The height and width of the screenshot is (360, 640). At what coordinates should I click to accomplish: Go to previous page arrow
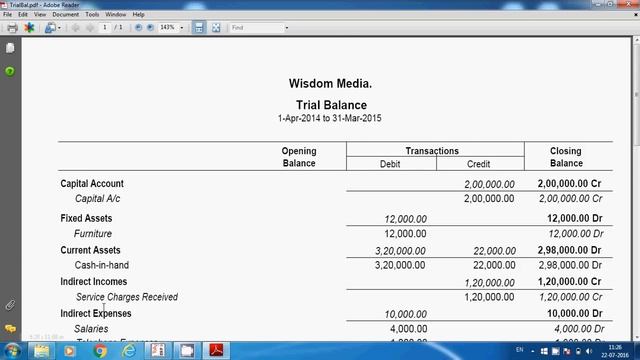click(x=76, y=28)
